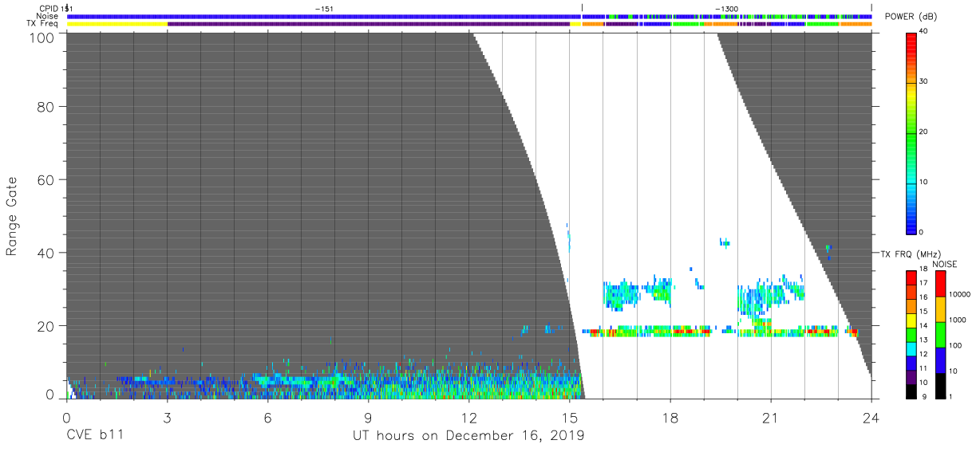Viewport: 980px width, 452px height.
Task: Click the 'CPID' row label
Action: pos(47,9)
